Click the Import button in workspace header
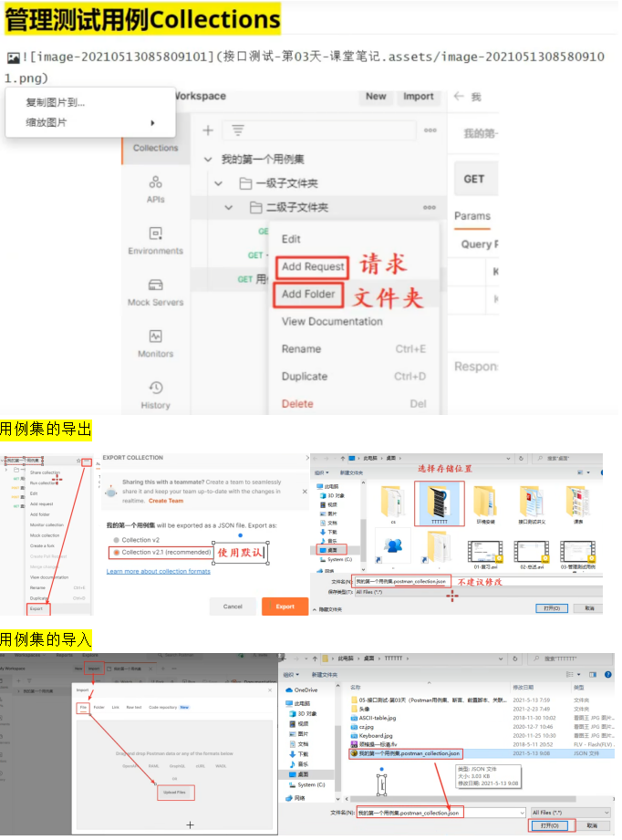This screenshot has height=840, width=622. coord(419,97)
